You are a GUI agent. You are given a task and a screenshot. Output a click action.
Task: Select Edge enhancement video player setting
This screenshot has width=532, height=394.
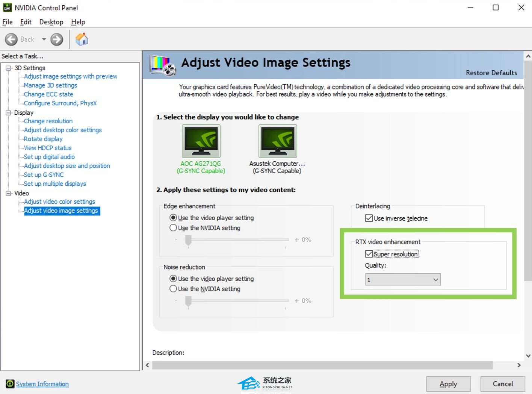[173, 218]
